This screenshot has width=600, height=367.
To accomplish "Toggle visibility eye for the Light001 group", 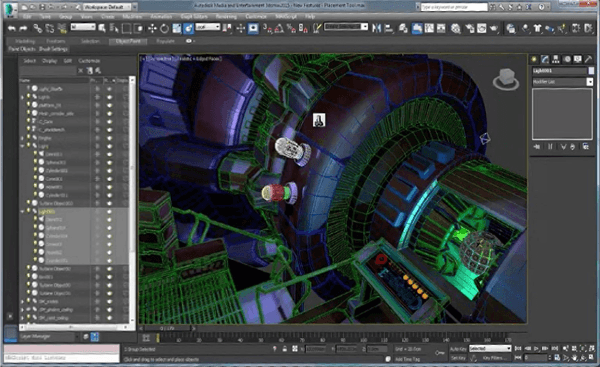I will pos(109,211).
